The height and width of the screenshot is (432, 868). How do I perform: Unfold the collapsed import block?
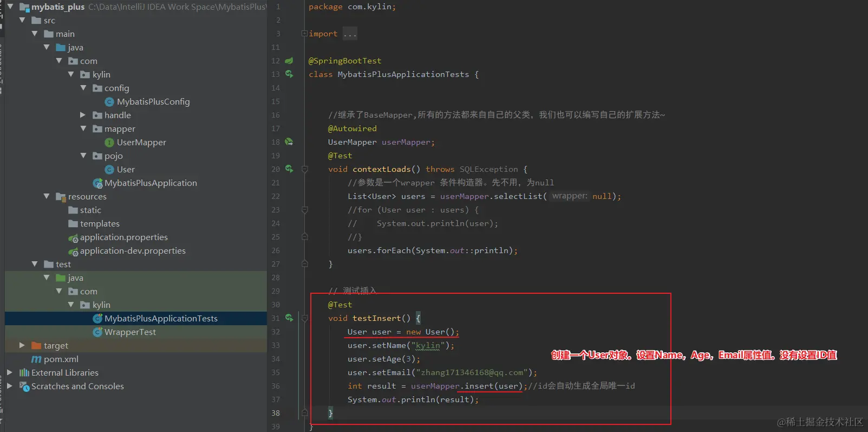point(304,34)
